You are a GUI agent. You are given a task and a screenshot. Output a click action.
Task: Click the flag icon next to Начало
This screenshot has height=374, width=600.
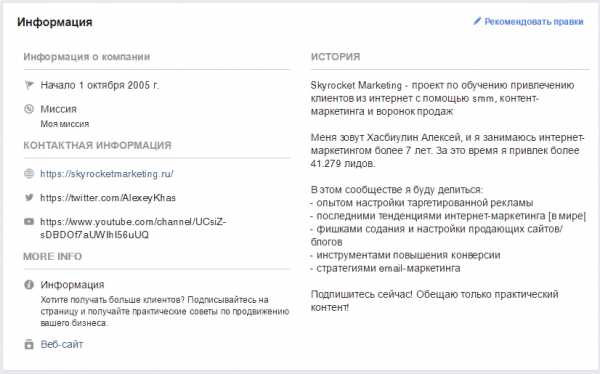click(29, 85)
